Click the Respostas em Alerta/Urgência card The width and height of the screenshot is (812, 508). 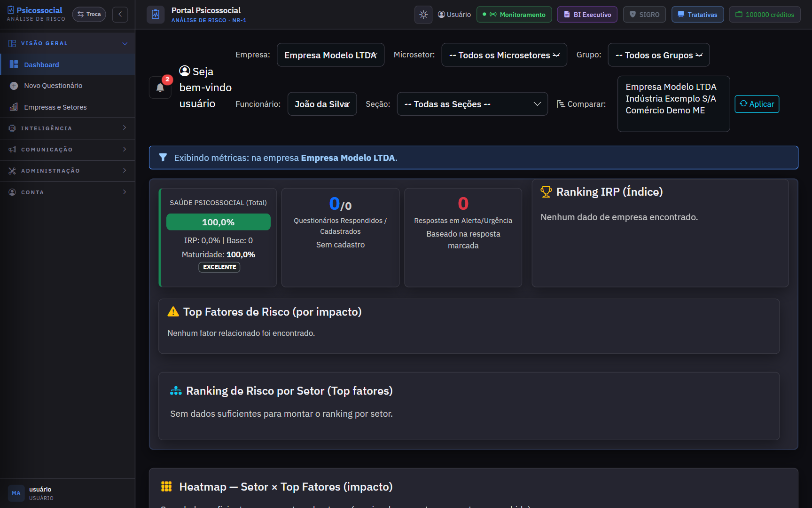point(463,238)
